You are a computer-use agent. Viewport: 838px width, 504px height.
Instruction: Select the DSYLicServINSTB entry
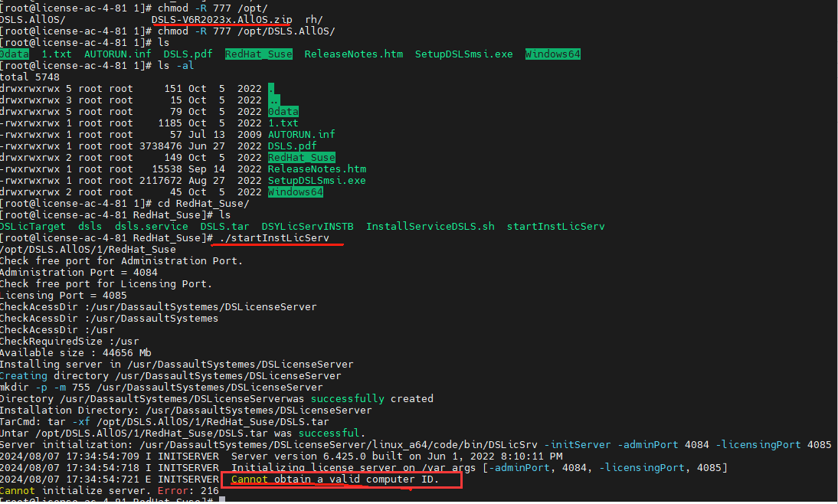(307, 226)
